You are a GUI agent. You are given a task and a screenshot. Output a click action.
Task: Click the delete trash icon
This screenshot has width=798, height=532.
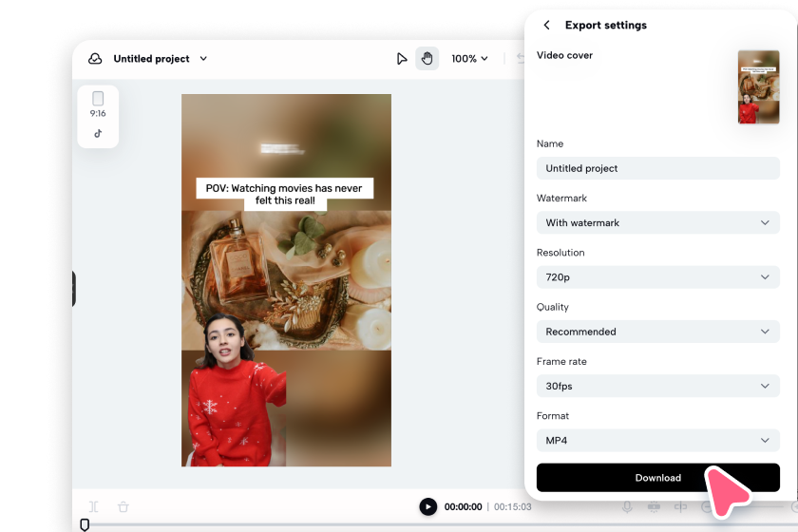[x=123, y=506]
